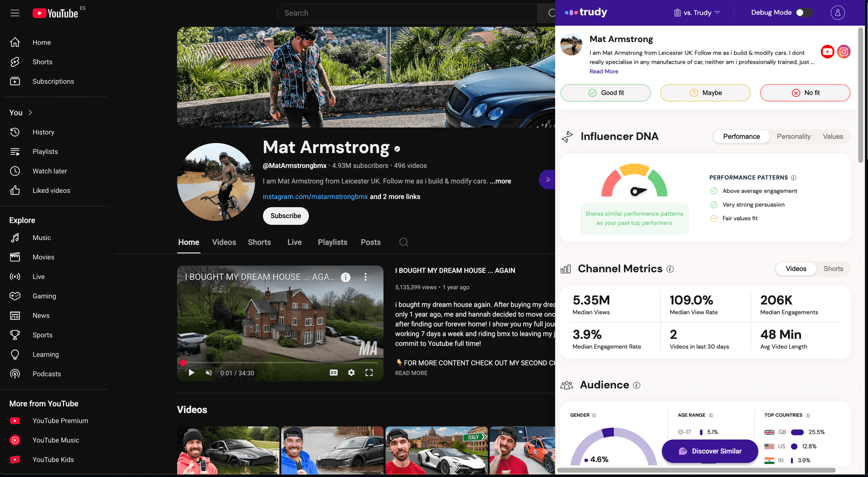868x477 pixels.
Task: Switch to the channel Videos tab
Action: click(x=224, y=243)
